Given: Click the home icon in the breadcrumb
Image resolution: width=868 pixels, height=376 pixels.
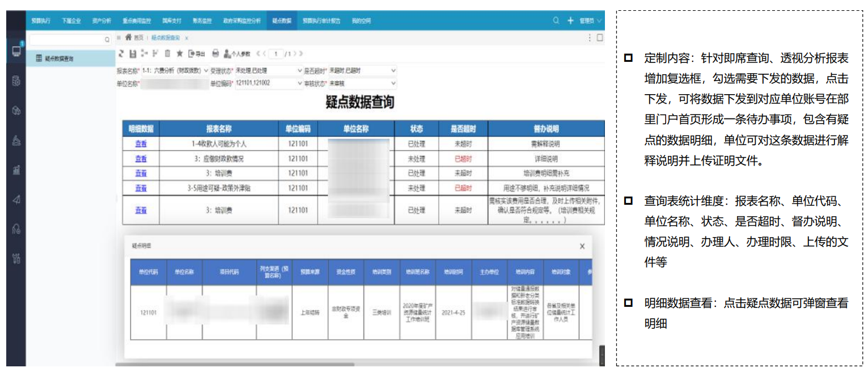Looking at the screenshot, I should click(x=128, y=37).
